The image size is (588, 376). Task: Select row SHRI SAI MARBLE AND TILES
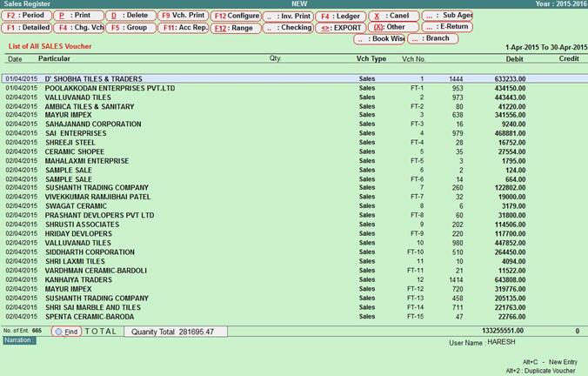coord(294,307)
